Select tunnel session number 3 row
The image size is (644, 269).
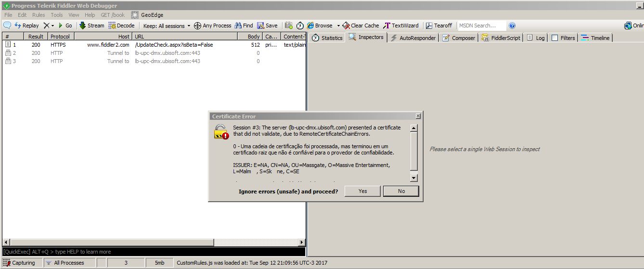154,61
